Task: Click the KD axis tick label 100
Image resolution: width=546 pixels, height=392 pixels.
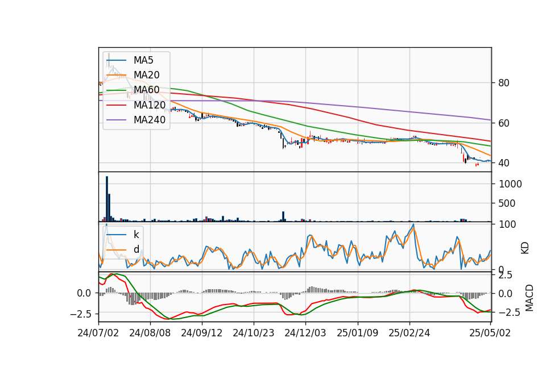Action: click(x=507, y=225)
